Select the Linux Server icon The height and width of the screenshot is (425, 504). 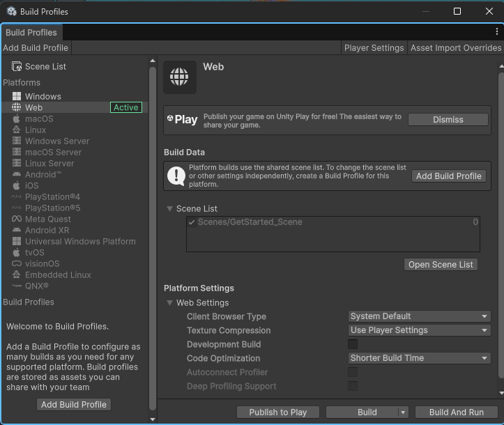(x=17, y=163)
